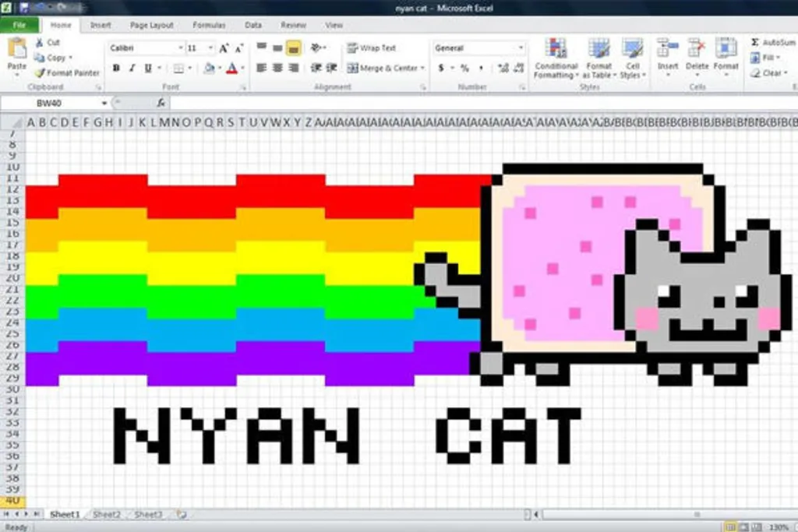Click the Excel icon in title bar

pos(6,8)
